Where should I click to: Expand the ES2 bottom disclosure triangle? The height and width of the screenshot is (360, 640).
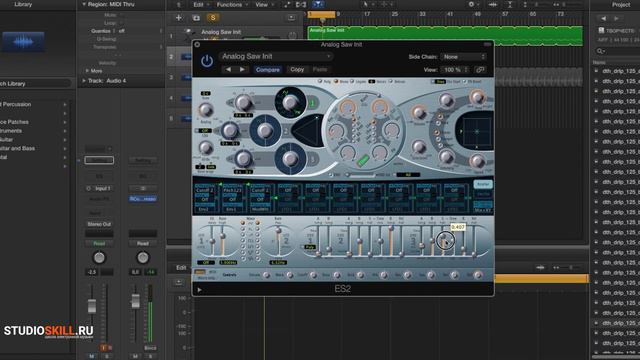pos(200,290)
